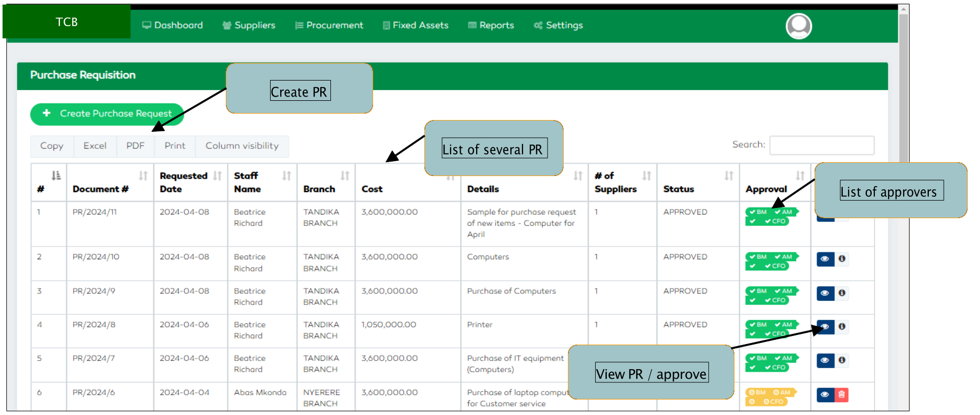Image resolution: width=980 pixels, height=415 pixels.
Task: Select document number PR/2024/10
Action: 96,257
